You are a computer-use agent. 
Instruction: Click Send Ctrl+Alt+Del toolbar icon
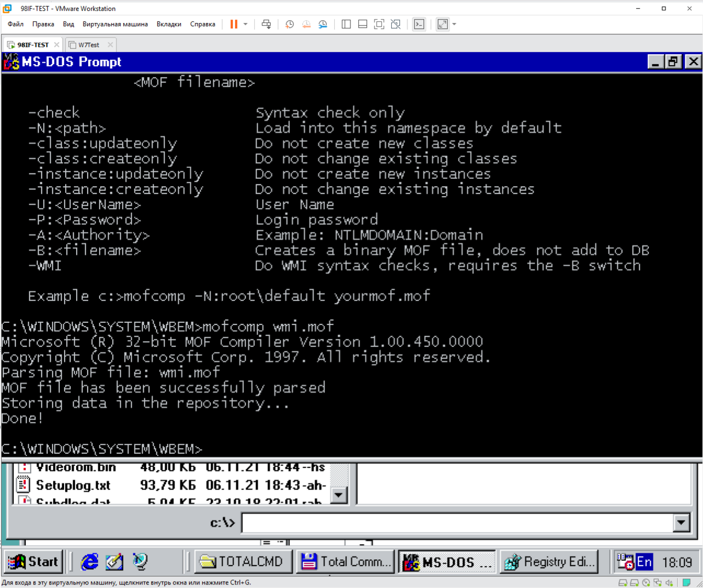[266, 24]
